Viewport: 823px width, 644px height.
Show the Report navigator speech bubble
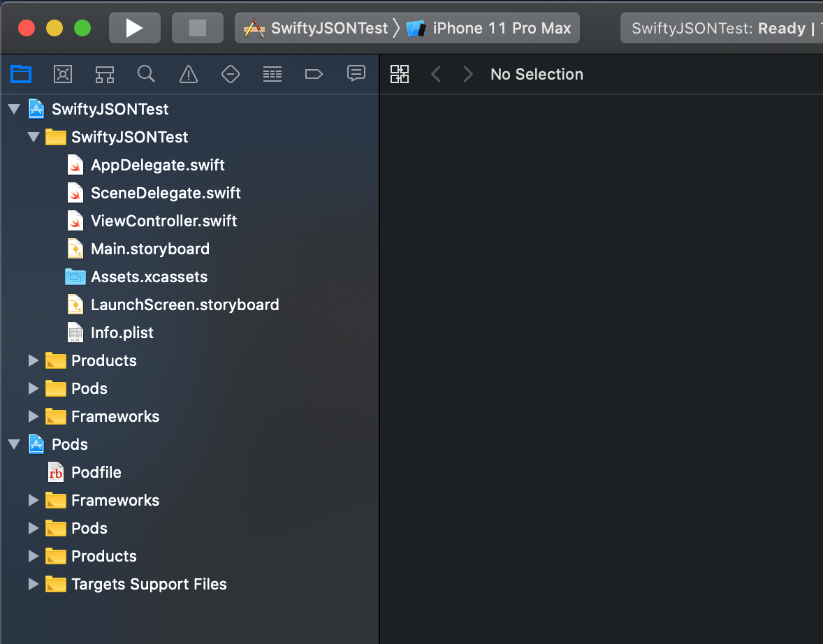click(x=356, y=73)
